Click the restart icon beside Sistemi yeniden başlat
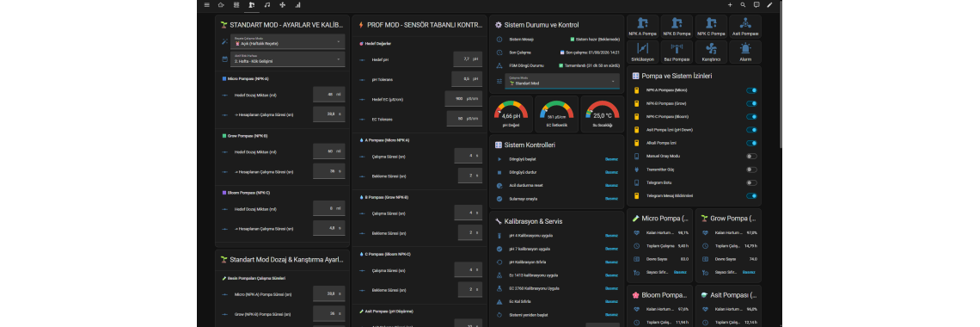This screenshot has height=327, width=980. point(499,314)
